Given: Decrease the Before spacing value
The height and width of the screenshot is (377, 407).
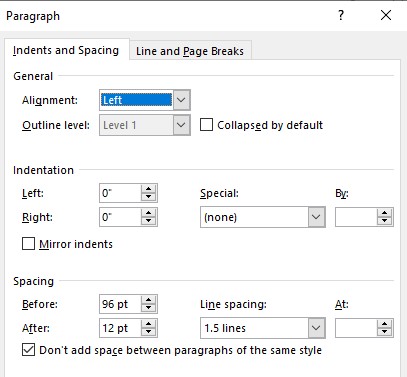Looking at the screenshot, I should point(149,308).
